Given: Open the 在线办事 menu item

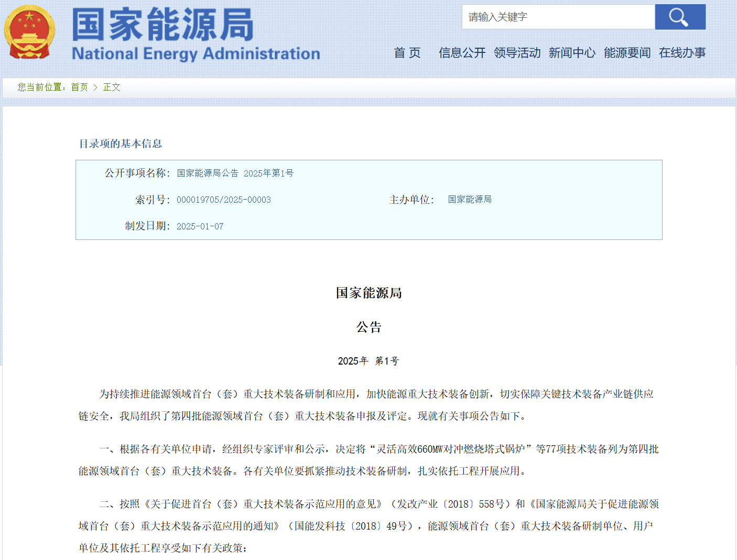Looking at the screenshot, I should [x=682, y=53].
